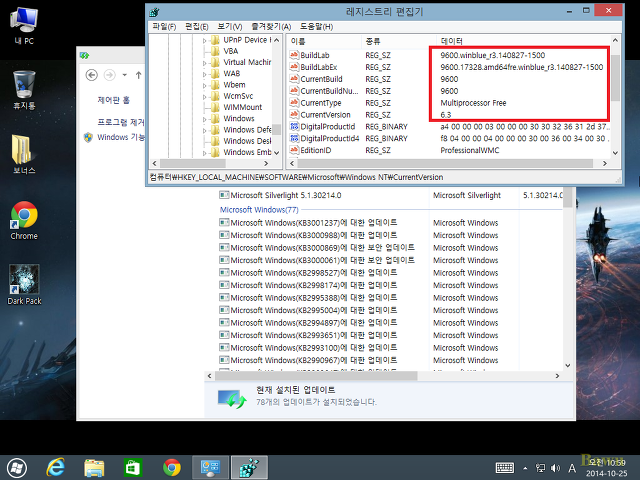Click the Forward arrow in Control Panel window
Viewport: 640px width, 480px height.
coord(109,75)
